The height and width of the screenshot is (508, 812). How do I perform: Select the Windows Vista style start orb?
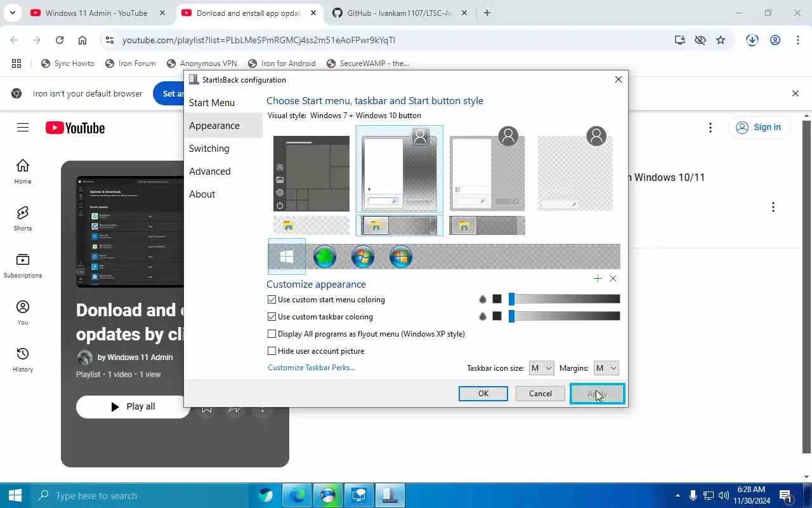401,257
